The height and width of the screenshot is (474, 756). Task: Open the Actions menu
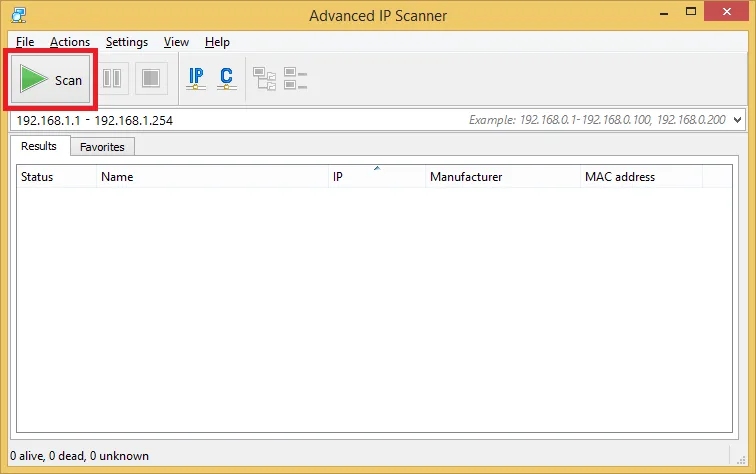coord(70,42)
